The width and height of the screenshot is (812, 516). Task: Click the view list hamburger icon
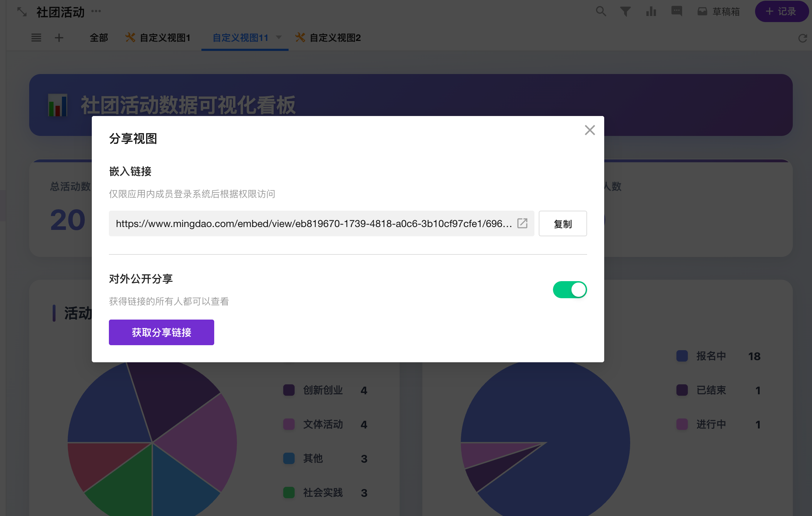pyautogui.click(x=36, y=38)
